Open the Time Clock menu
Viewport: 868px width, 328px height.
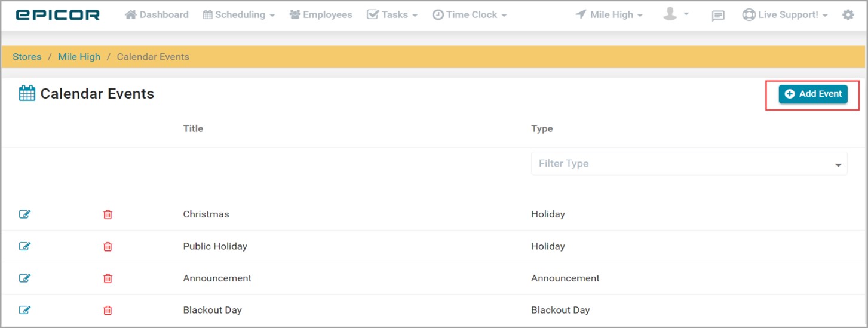click(x=470, y=14)
